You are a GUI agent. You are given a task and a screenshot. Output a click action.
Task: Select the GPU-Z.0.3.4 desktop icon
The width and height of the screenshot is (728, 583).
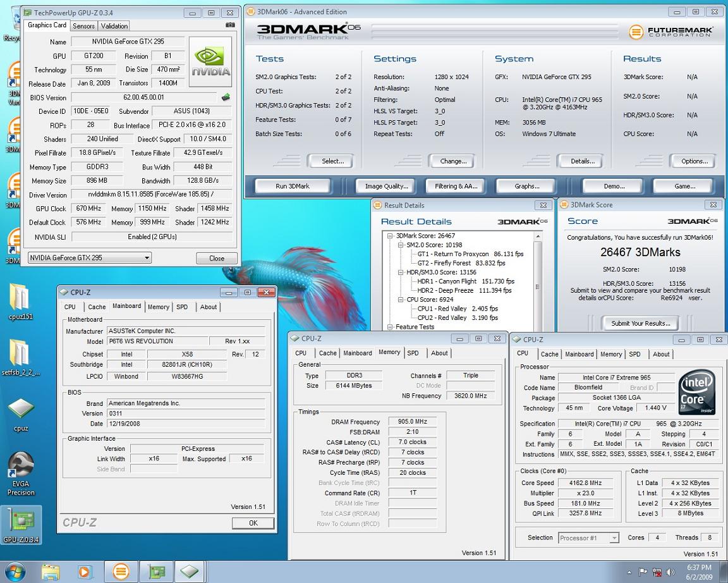point(21,526)
